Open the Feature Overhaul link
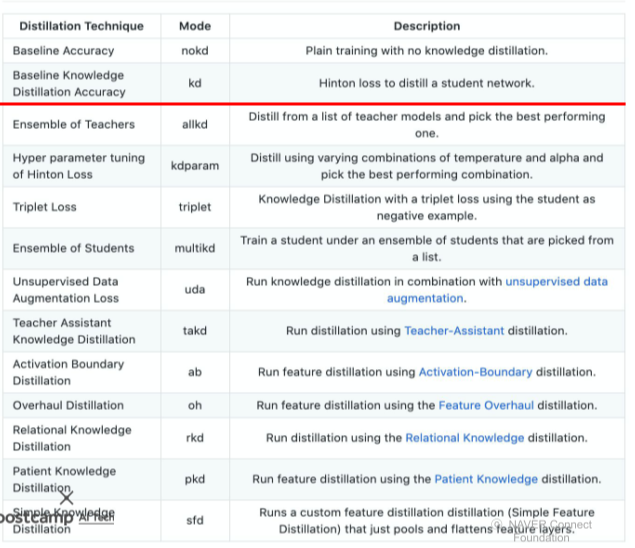The height and width of the screenshot is (548, 635). coord(486,405)
